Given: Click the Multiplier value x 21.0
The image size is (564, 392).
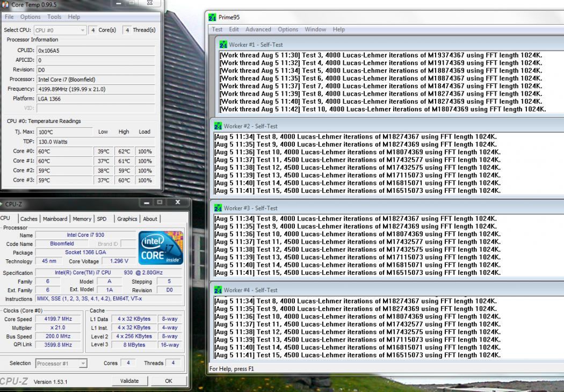Looking at the screenshot, I should coord(58,328).
